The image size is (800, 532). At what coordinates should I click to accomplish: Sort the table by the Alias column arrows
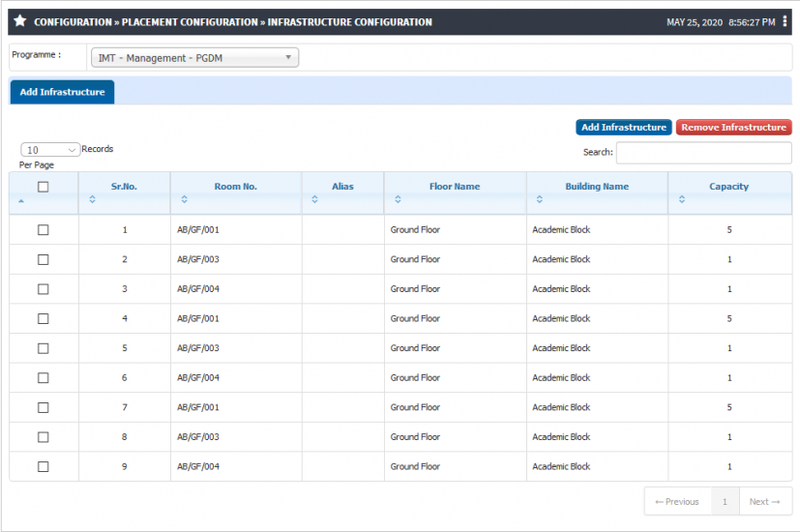point(314,199)
